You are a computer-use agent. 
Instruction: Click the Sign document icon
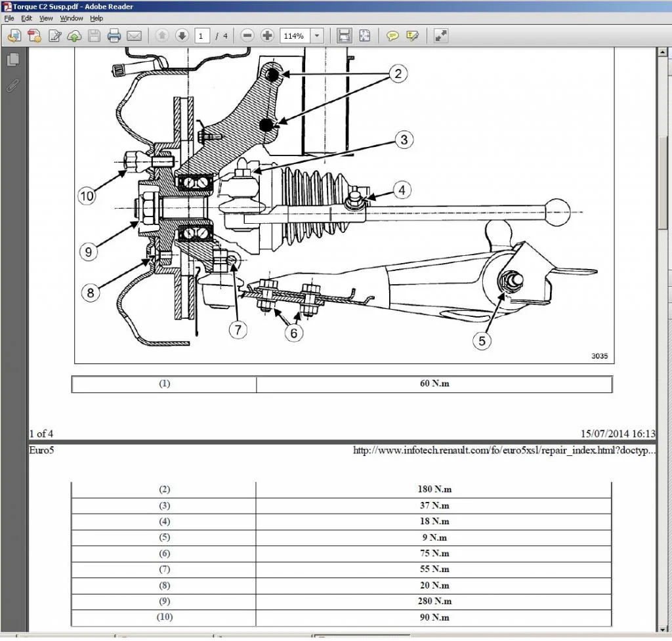coord(54,35)
